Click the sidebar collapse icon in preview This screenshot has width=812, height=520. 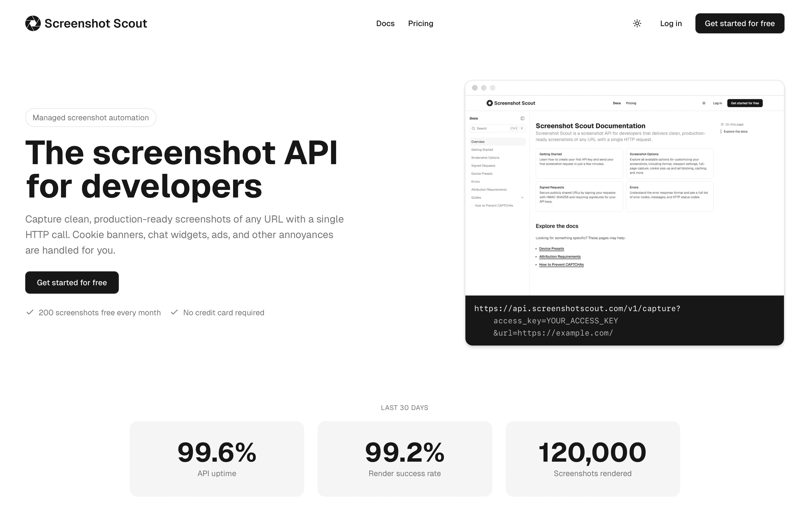coord(522,119)
